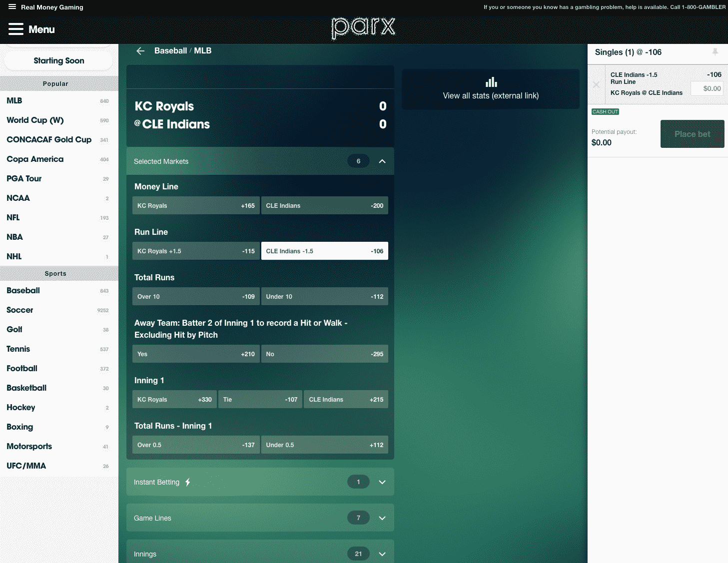Open the main Menu hamburger icon
This screenshot has width=728, height=563.
(x=16, y=29)
